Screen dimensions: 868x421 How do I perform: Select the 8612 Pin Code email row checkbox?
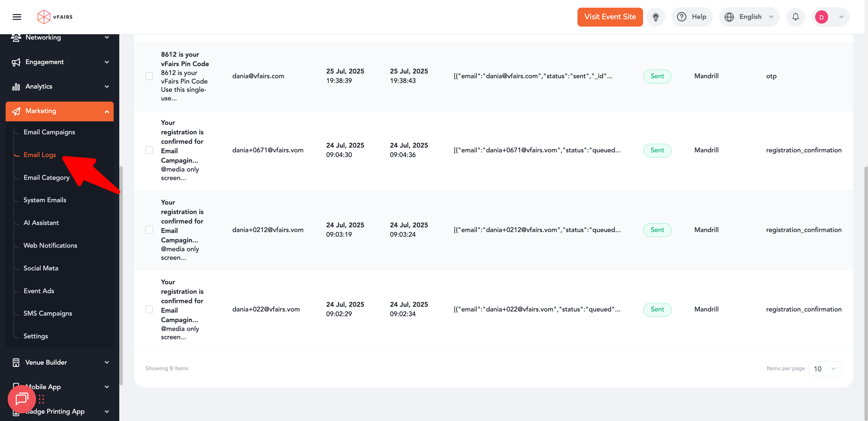pyautogui.click(x=149, y=76)
